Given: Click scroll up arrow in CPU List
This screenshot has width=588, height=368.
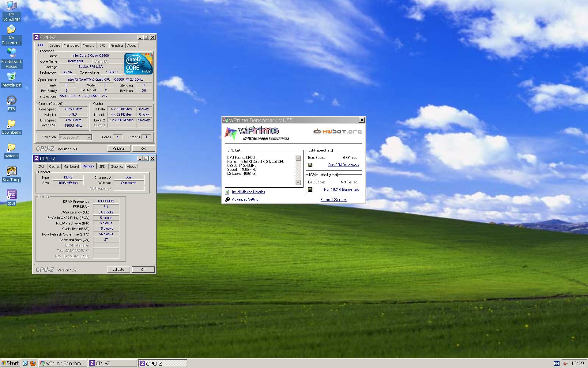Looking at the screenshot, I should pos(298,158).
